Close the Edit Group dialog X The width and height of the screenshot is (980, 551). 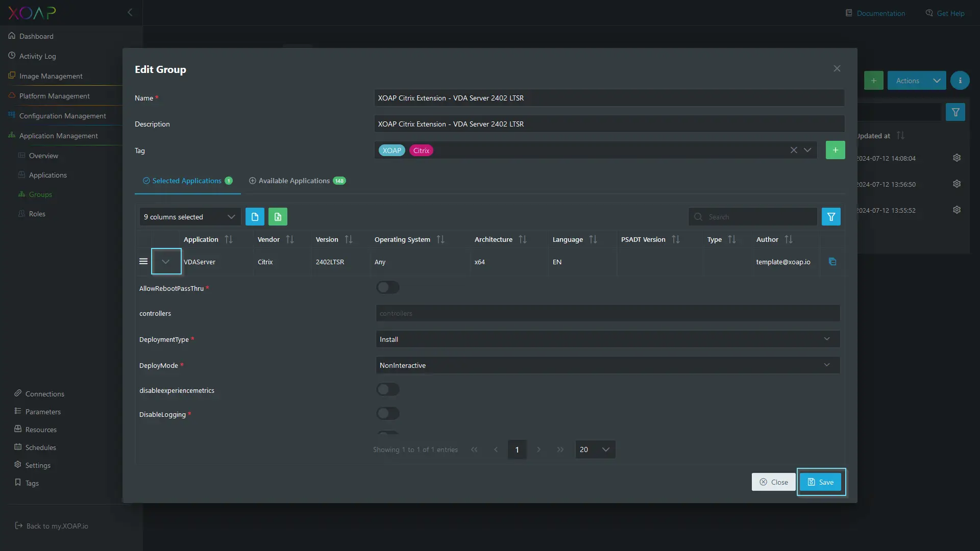pos(837,68)
